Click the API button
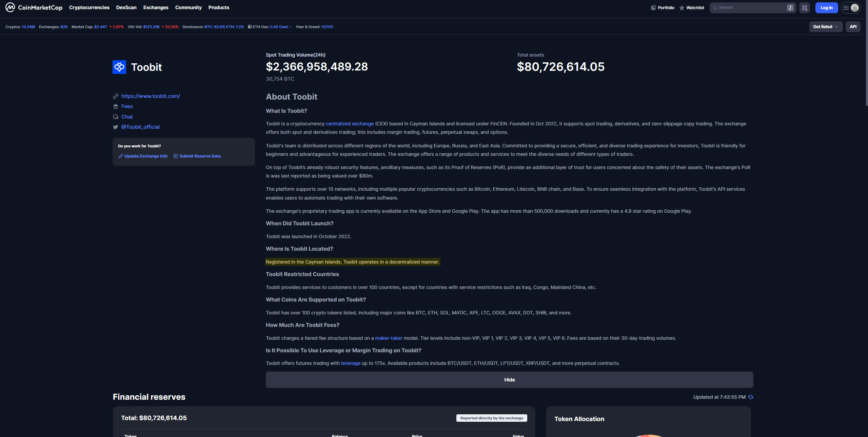 point(853,27)
